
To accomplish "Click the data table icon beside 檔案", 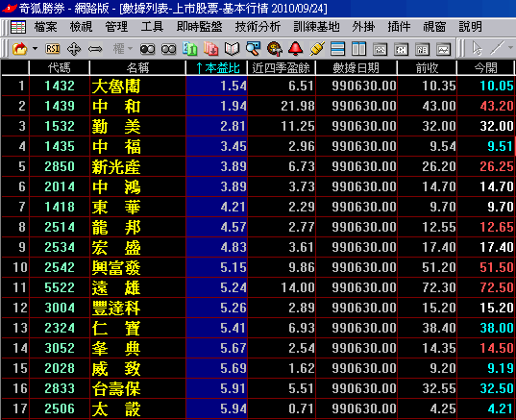I will (18, 27).
